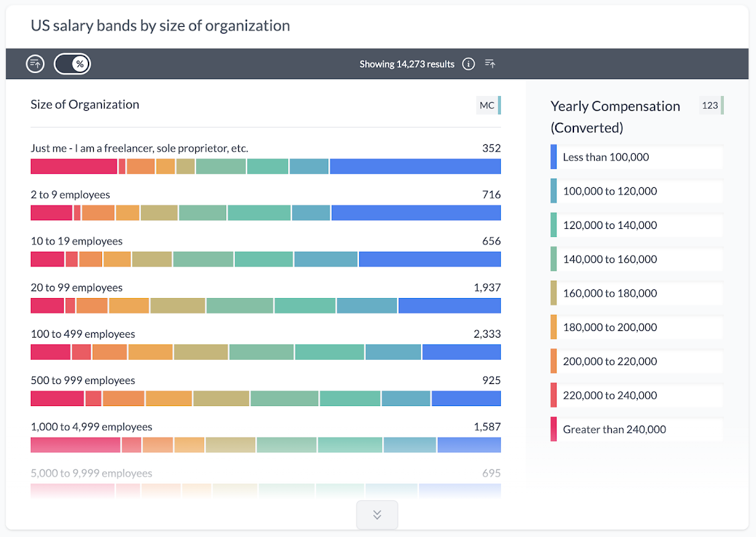The width and height of the screenshot is (756, 537).
Task: Select the pink segment in "2 to 9 employees" bar
Action: click(x=52, y=213)
